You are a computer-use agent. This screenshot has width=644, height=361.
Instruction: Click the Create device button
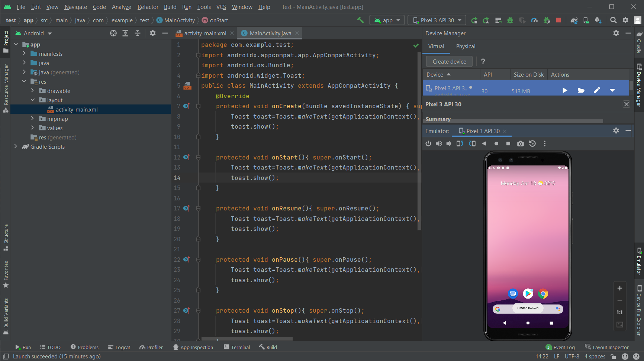click(x=449, y=61)
